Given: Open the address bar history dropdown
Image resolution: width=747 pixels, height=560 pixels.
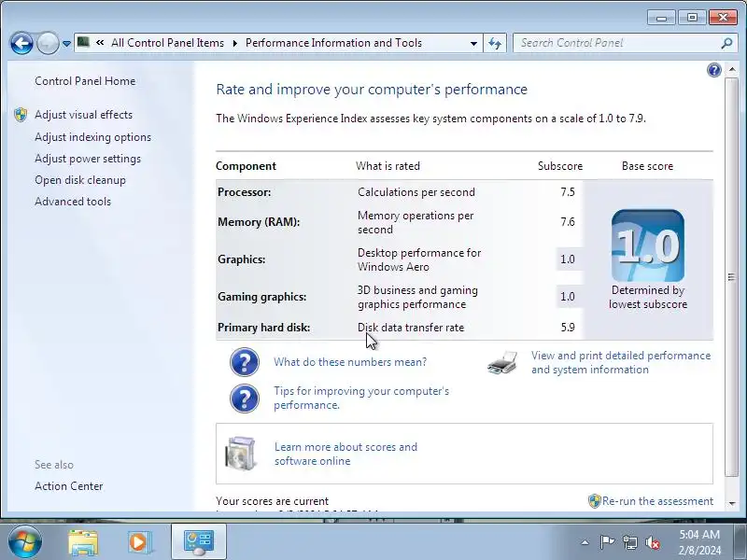Looking at the screenshot, I should 473,43.
